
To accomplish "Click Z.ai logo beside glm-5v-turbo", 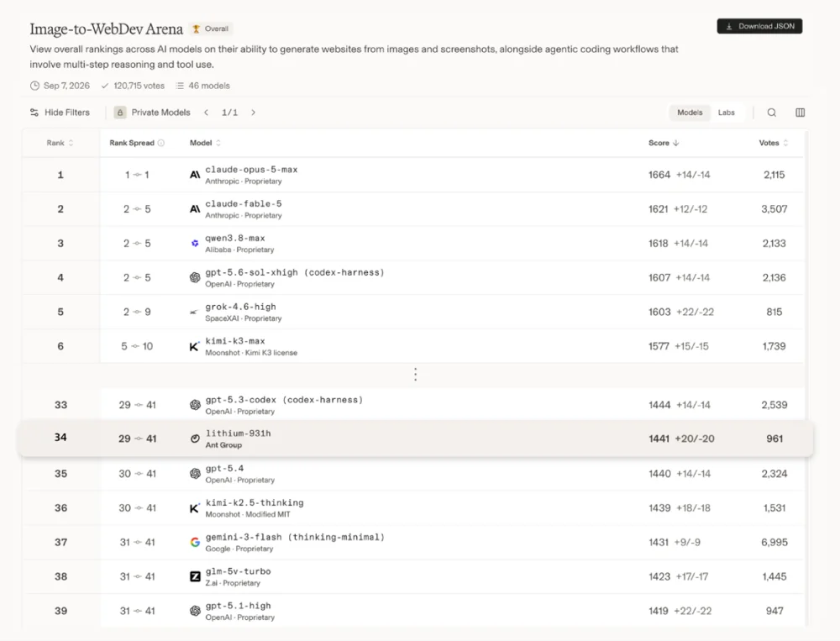I will coord(195,576).
